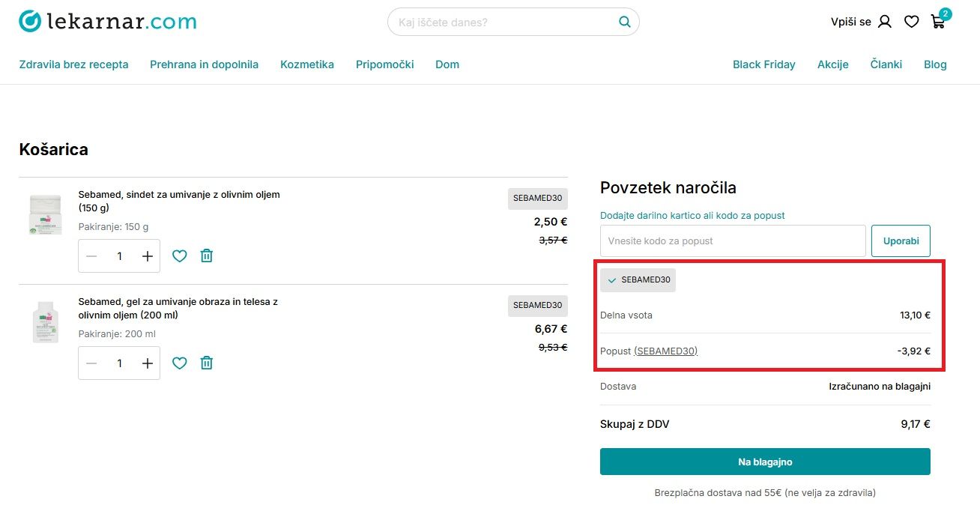Click the Sebamed gel product thumbnail

[45, 322]
